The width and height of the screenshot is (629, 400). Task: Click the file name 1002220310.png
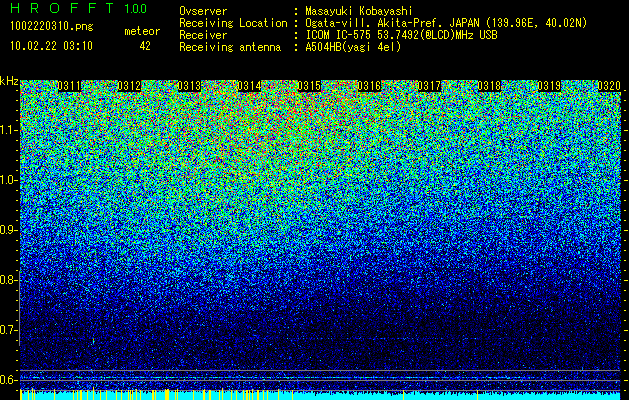coord(52,27)
